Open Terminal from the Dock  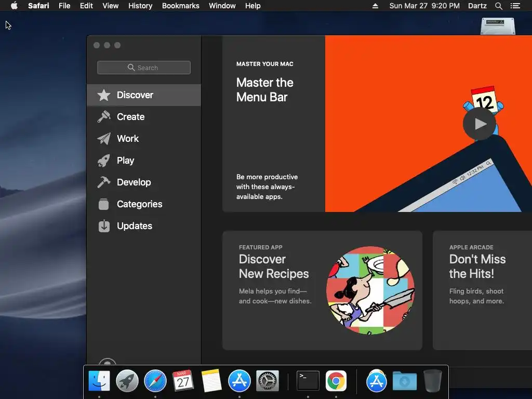(x=308, y=381)
